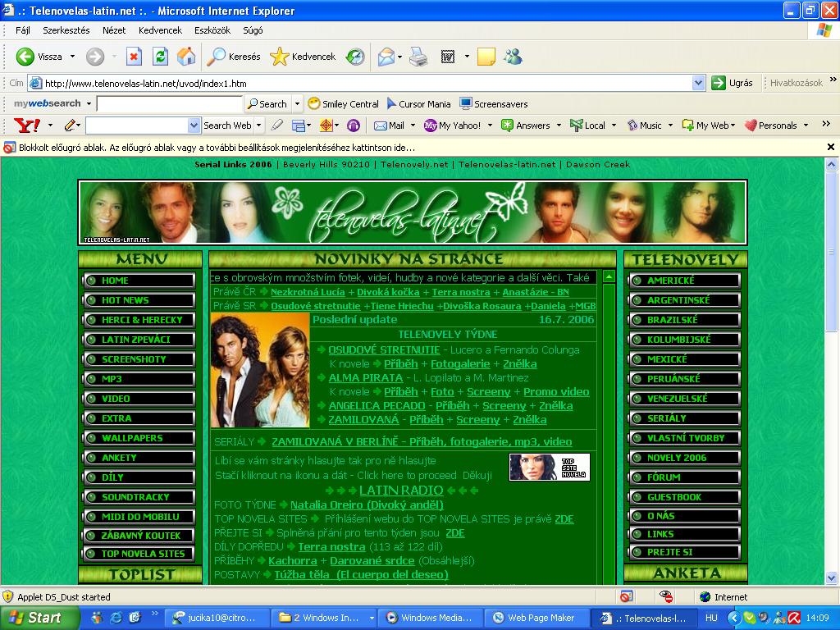The width and height of the screenshot is (840, 630).
Task: Click the URL address bar field
Action: tap(367, 83)
